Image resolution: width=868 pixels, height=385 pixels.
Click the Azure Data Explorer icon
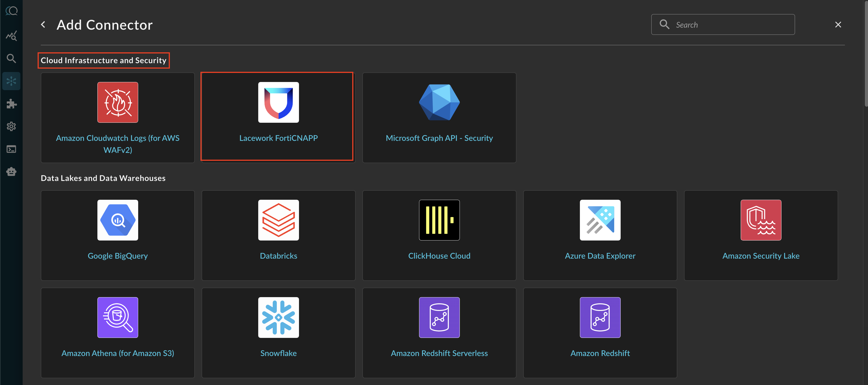tap(600, 220)
